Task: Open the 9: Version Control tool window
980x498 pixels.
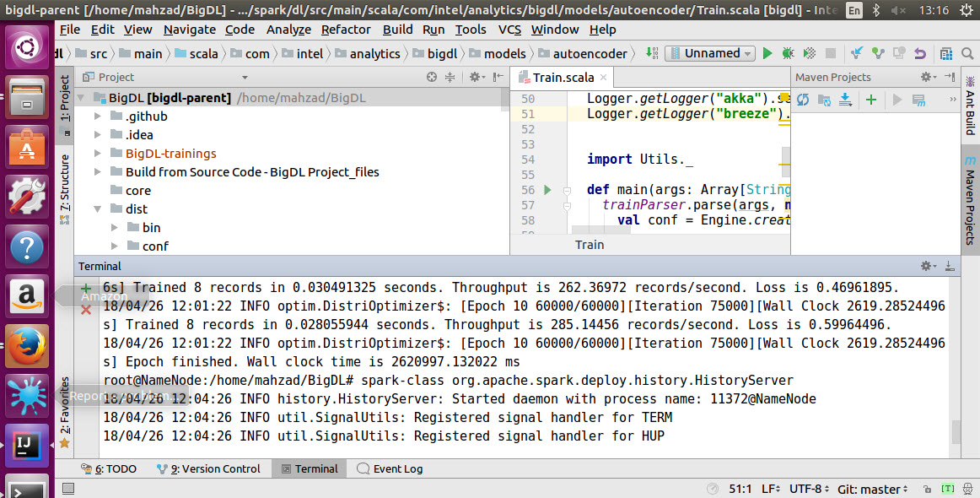Action: [208, 468]
